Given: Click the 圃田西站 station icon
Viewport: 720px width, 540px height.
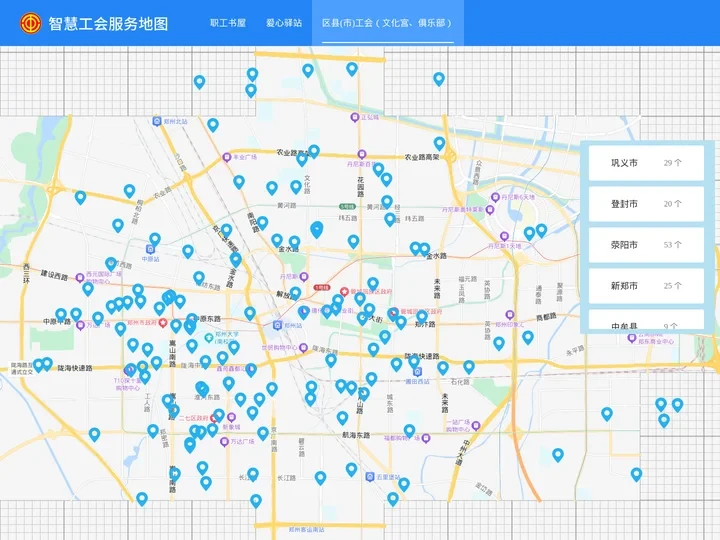Looking at the screenshot, I should click(x=417, y=372).
